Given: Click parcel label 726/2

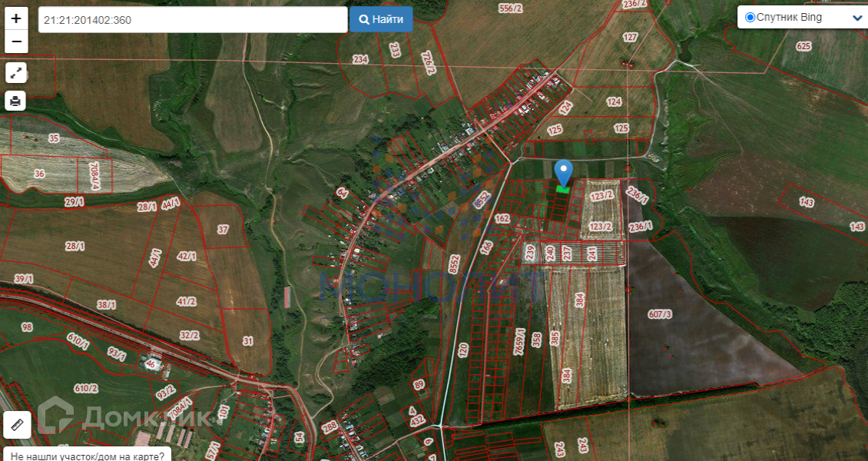Looking at the screenshot, I should point(428,62).
